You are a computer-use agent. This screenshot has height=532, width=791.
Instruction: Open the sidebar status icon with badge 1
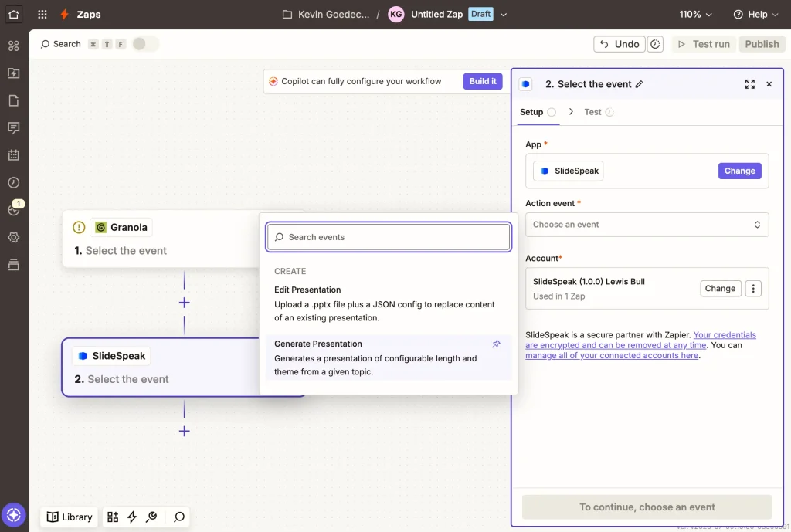(14, 209)
